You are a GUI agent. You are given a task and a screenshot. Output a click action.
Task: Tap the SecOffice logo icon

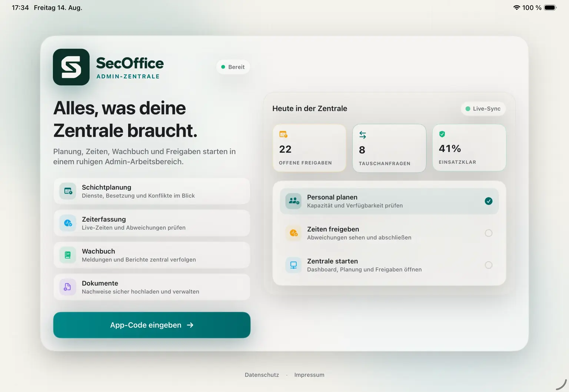pyautogui.click(x=71, y=67)
